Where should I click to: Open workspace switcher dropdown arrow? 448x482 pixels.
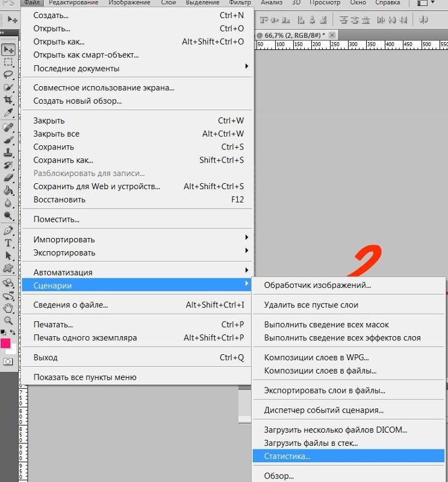point(432,2)
